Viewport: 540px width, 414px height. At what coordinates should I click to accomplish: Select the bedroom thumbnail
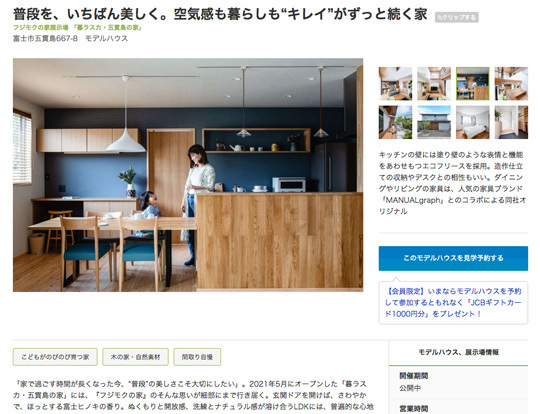click(x=472, y=122)
